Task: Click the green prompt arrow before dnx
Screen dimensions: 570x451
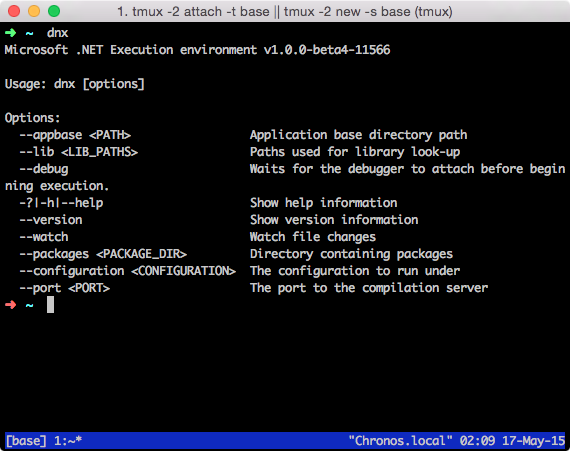Action: (x=11, y=33)
